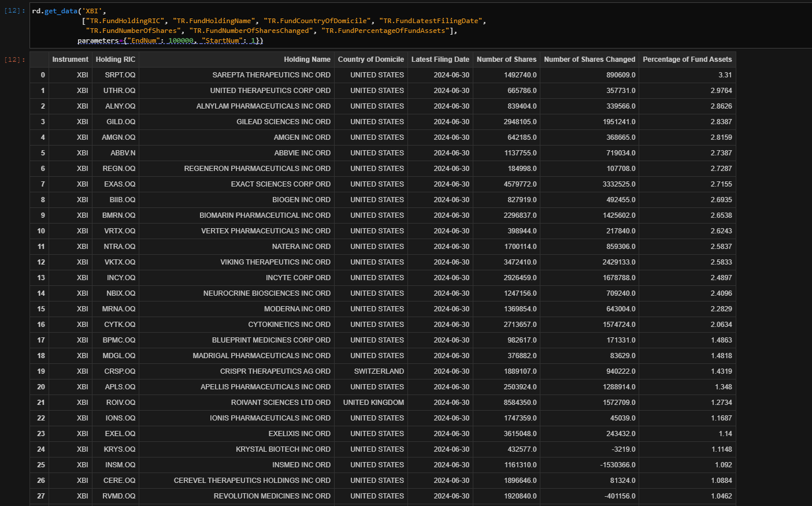Click row index 13 of the dataframe

point(41,278)
